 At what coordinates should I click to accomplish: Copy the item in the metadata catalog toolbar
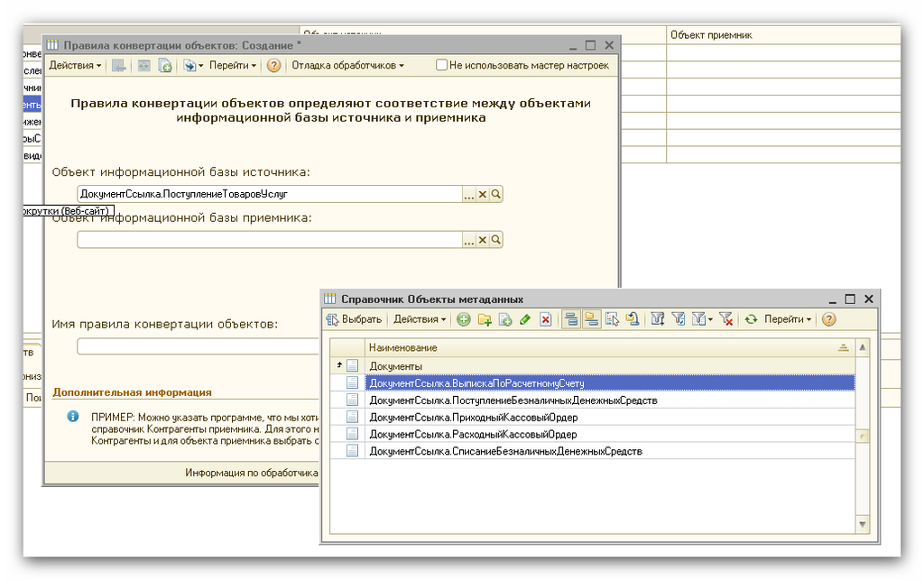505,319
